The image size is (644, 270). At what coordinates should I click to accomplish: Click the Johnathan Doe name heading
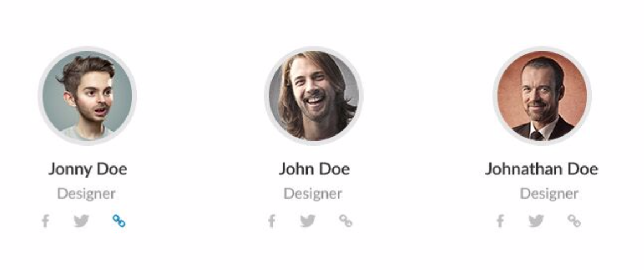pos(541,169)
